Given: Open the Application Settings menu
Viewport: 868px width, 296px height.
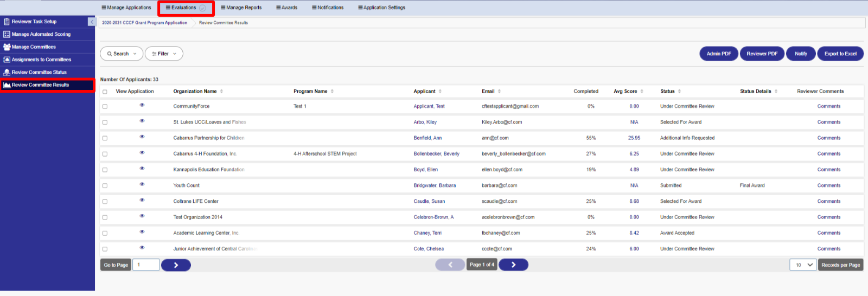Looking at the screenshot, I should click(x=382, y=8).
